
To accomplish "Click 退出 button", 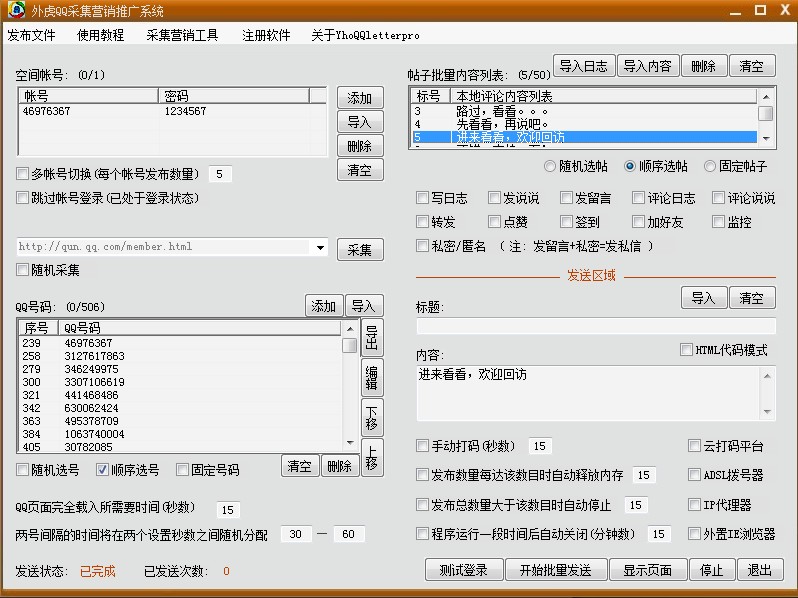I will pyautogui.click(x=760, y=570).
